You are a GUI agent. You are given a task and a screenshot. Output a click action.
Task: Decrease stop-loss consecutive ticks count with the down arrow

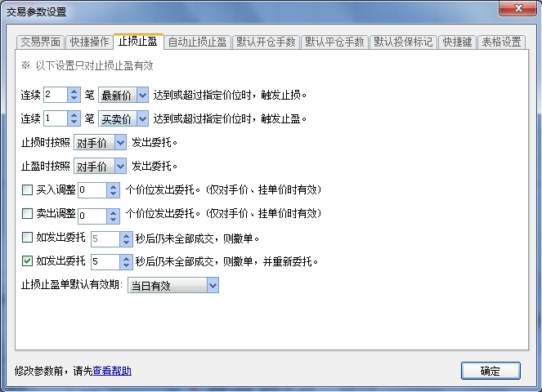74,99
